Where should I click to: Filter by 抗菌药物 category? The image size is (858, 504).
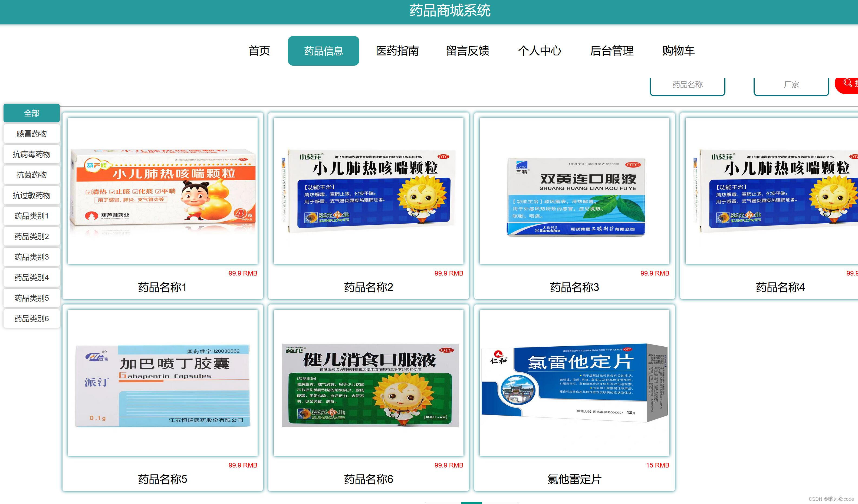pyautogui.click(x=31, y=175)
